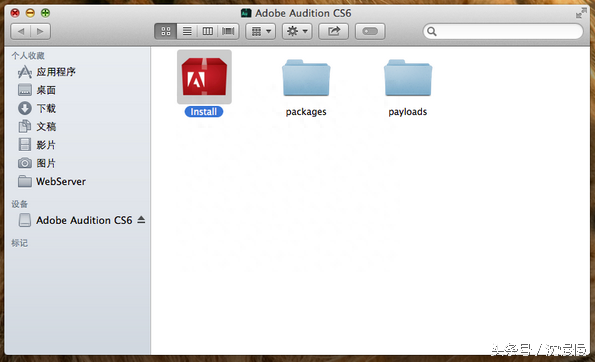The width and height of the screenshot is (595, 362).
Task: Select the Adobe Install package icon
Action: 204,77
